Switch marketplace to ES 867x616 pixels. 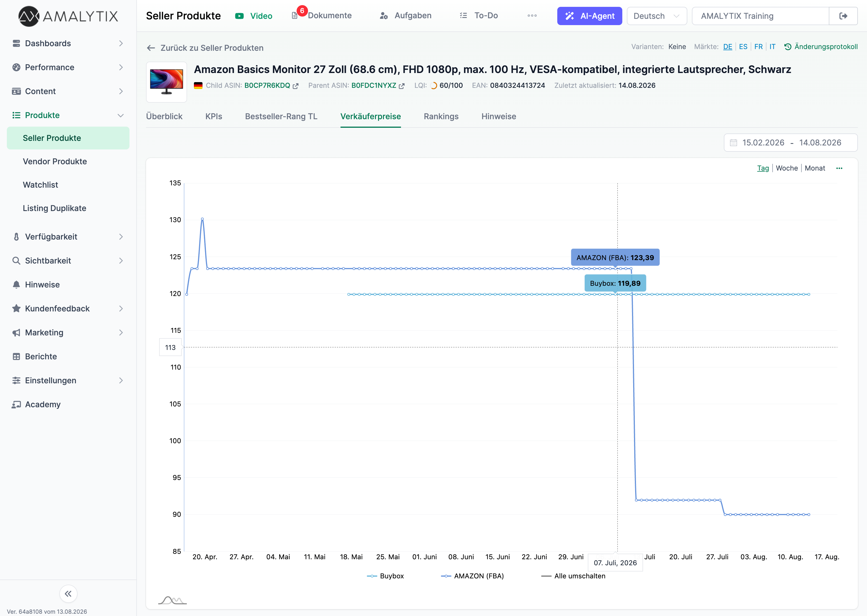point(743,47)
